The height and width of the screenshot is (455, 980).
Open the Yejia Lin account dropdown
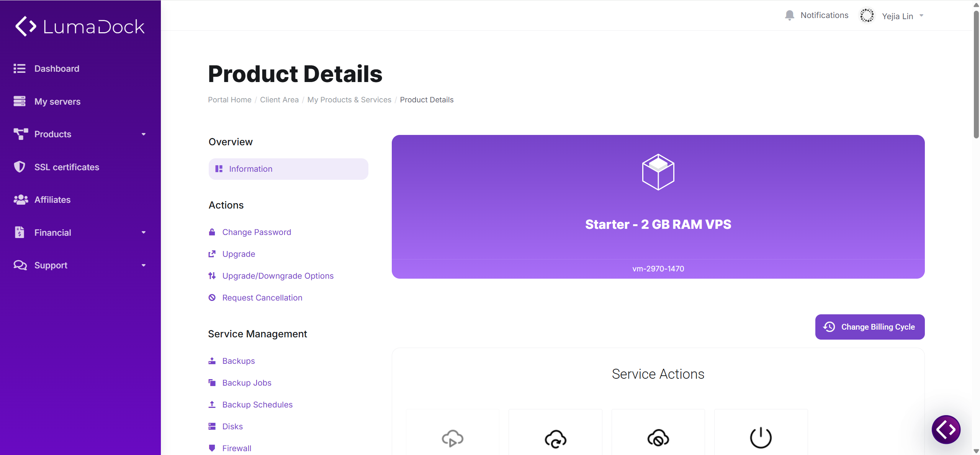pos(903,16)
